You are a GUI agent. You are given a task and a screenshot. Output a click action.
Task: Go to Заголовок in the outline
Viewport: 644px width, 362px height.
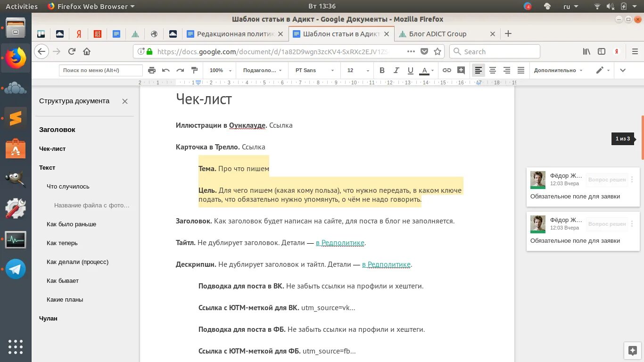point(57,130)
